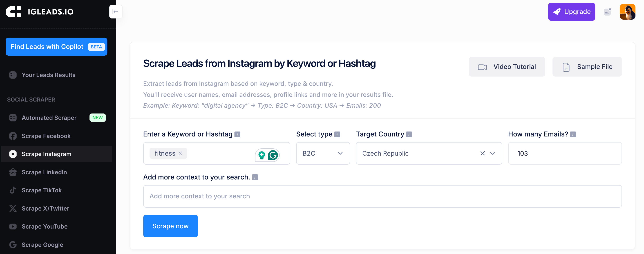Expand the Target Country dropdown
Image resolution: width=644 pixels, height=254 pixels.
pyautogui.click(x=492, y=153)
